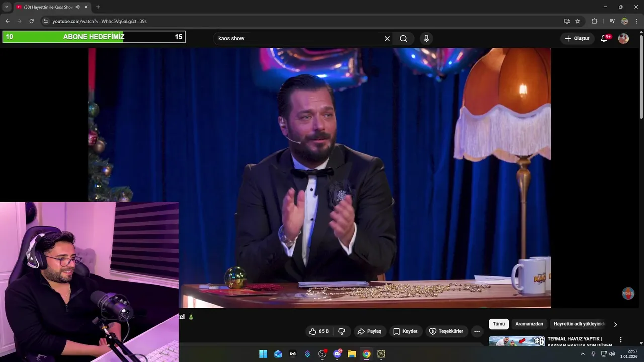
Task: Show hidden system tray icons
Action: [x=583, y=354]
